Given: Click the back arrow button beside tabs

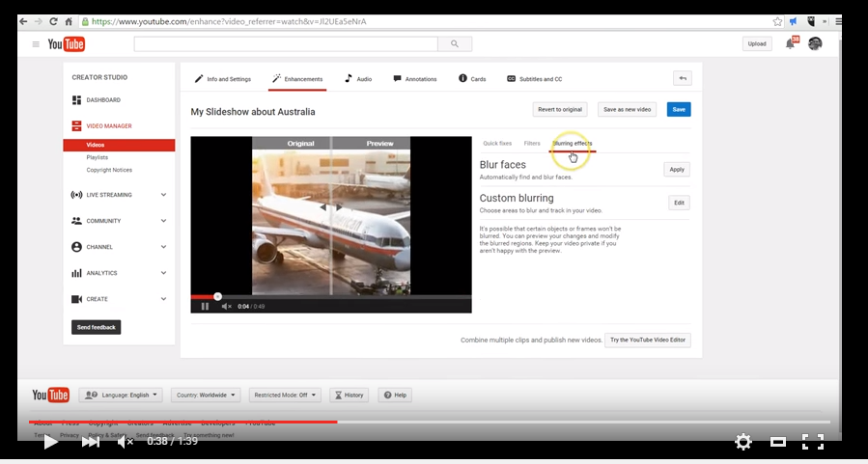Looking at the screenshot, I should [683, 78].
